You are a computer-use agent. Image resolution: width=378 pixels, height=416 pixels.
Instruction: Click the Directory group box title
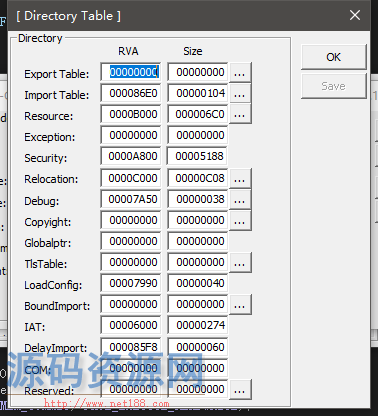click(x=40, y=38)
